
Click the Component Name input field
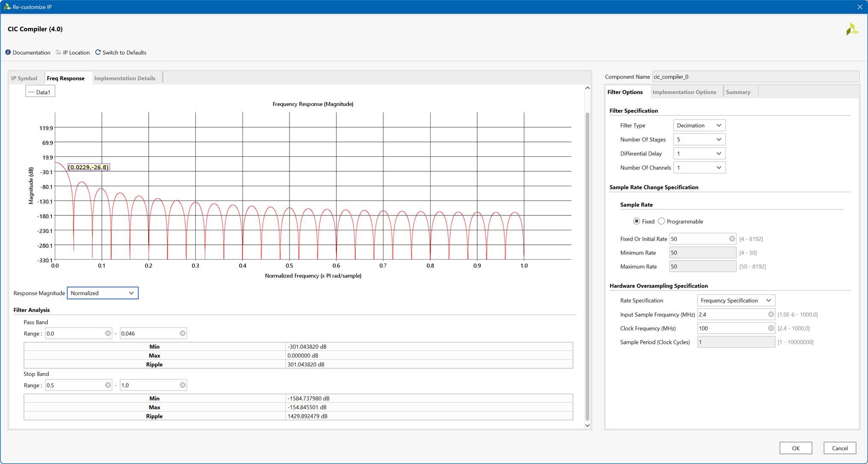click(756, 77)
